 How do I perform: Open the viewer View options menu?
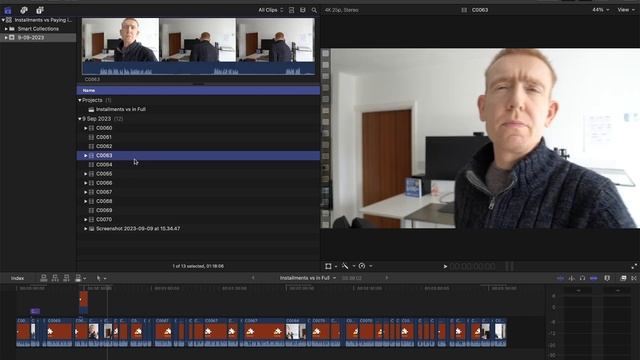[x=626, y=10]
